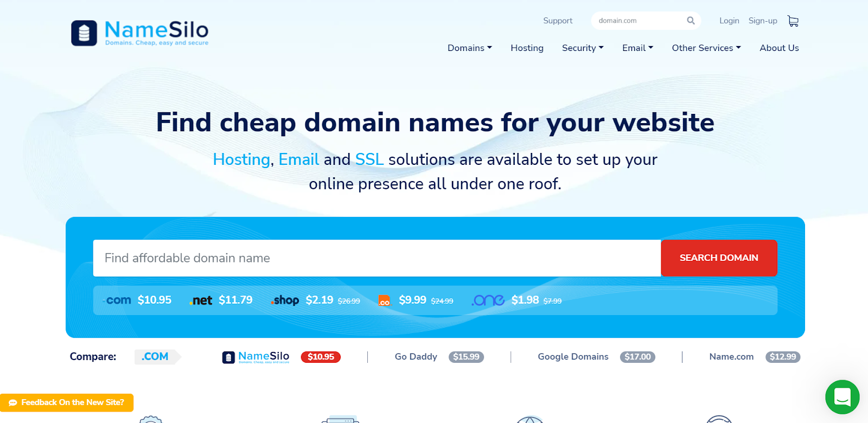The width and height of the screenshot is (868, 423).
Task: Select the .co domain logo at $9.99
Action: coord(384,301)
